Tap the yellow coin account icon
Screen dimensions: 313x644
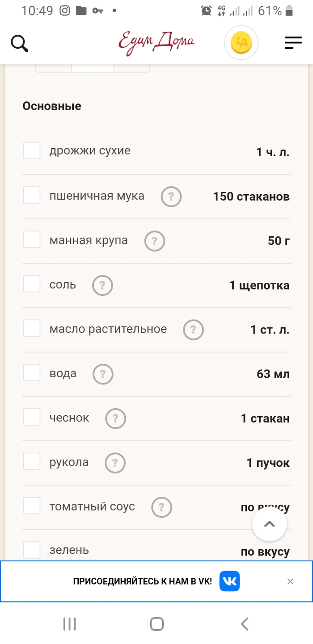tap(241, 43)
